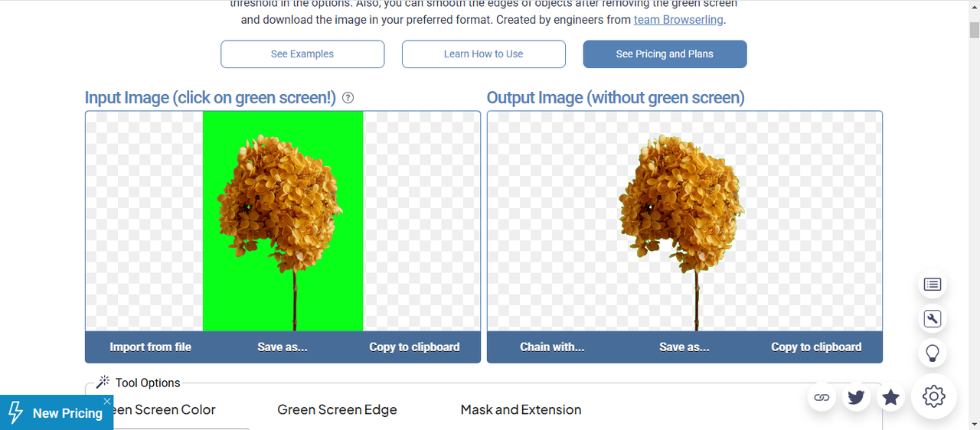
Task: Click the Green Screen Edge heading
Action: pyautogui.click(x=337, y=410)
